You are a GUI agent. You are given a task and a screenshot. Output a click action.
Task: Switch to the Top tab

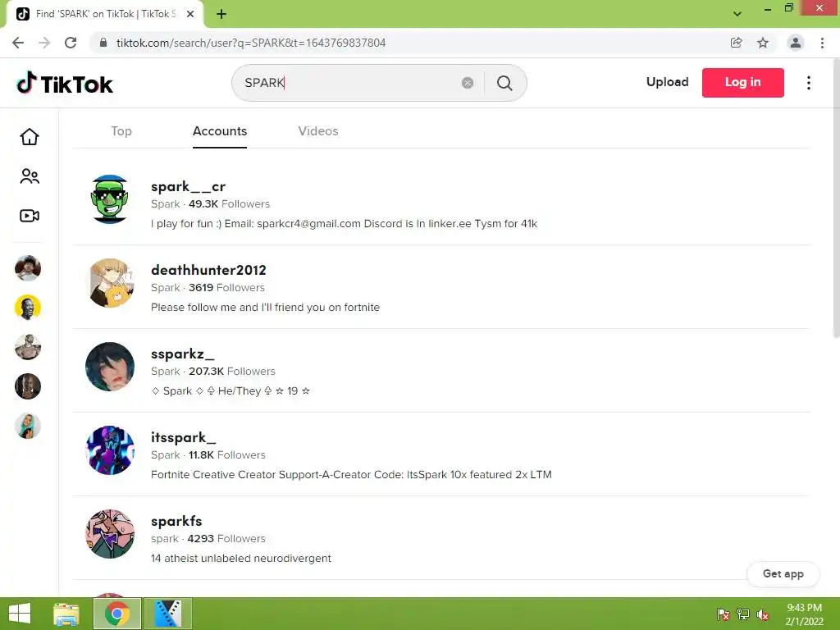(121, 131)
